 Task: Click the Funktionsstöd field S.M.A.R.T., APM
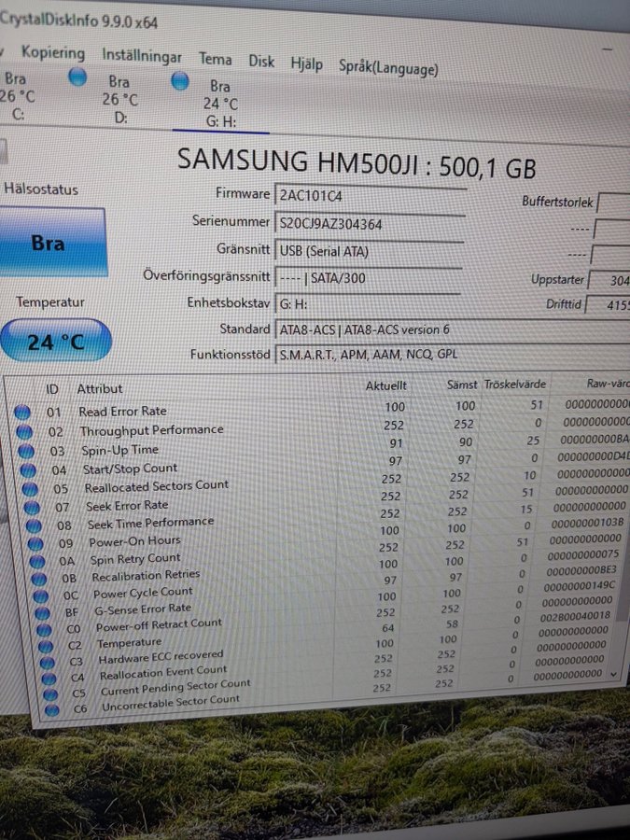(x=452, y=354)
